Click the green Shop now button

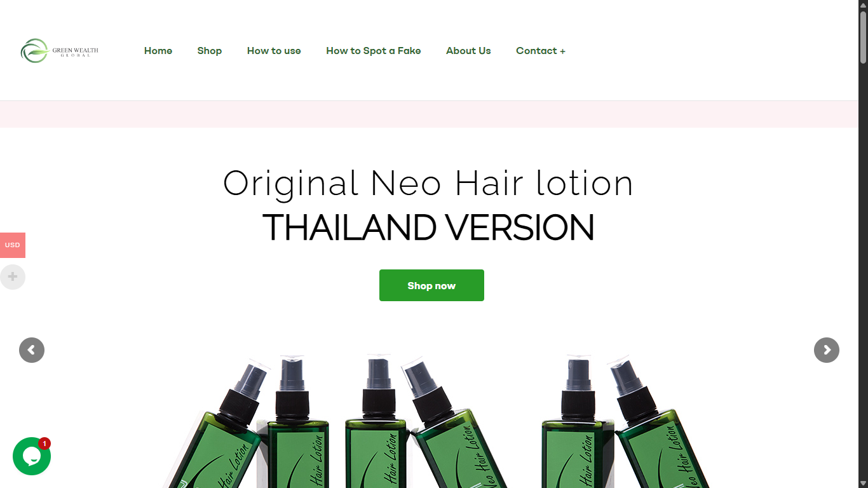point(431,285)
